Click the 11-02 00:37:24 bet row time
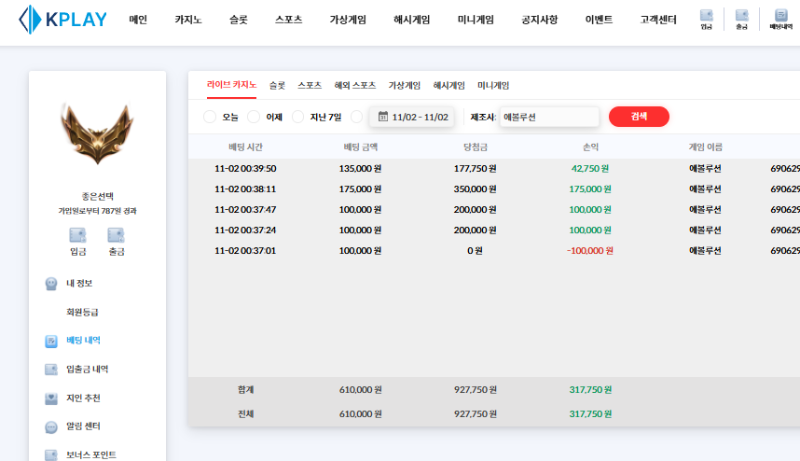800x461 pixels. tap(245, 230)
